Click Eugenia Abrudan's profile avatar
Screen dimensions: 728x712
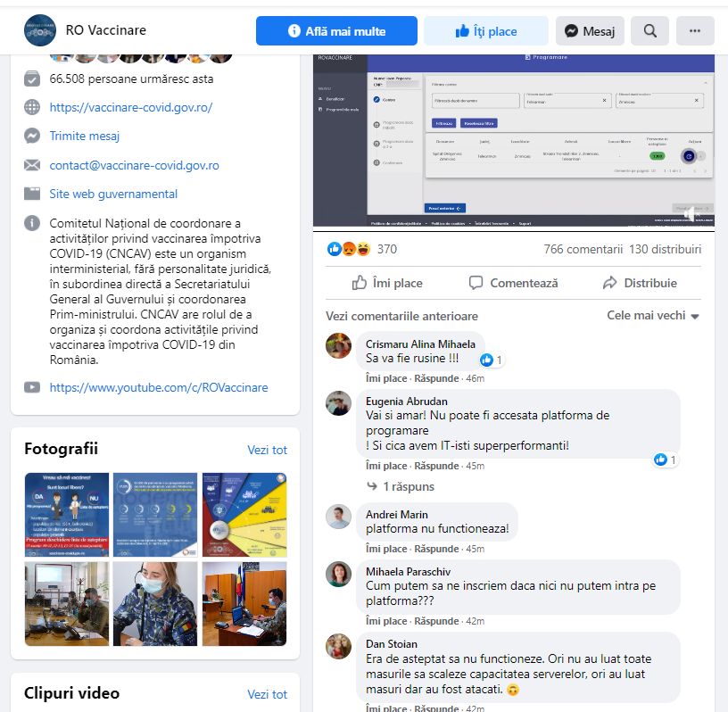[x=338, y=403]
